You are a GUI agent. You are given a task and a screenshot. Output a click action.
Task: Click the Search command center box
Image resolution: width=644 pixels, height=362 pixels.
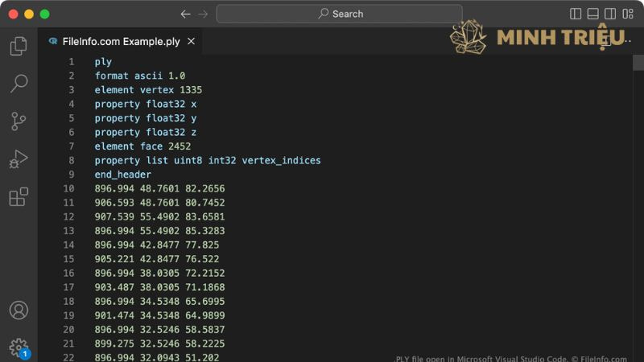339,14
